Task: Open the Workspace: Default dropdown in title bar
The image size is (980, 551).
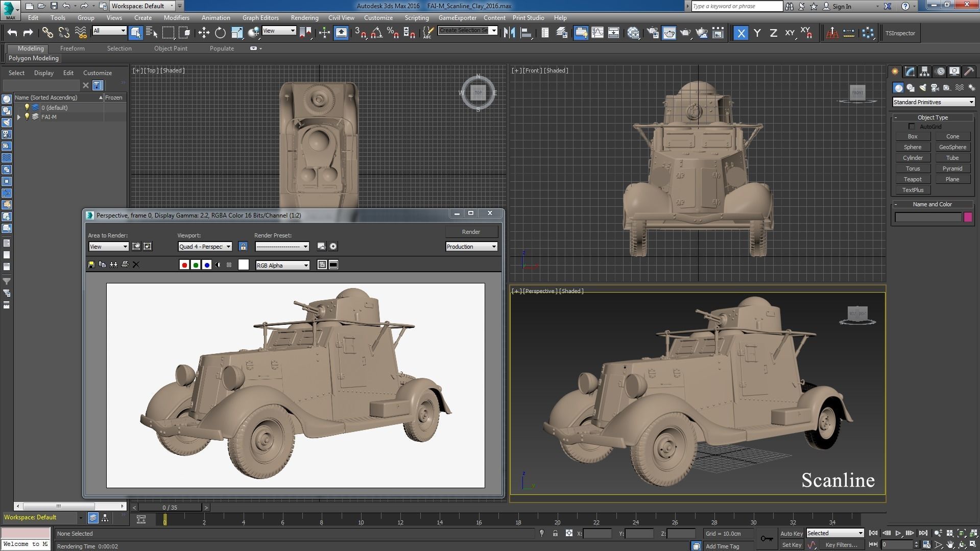Action: (x=143, y=6)
